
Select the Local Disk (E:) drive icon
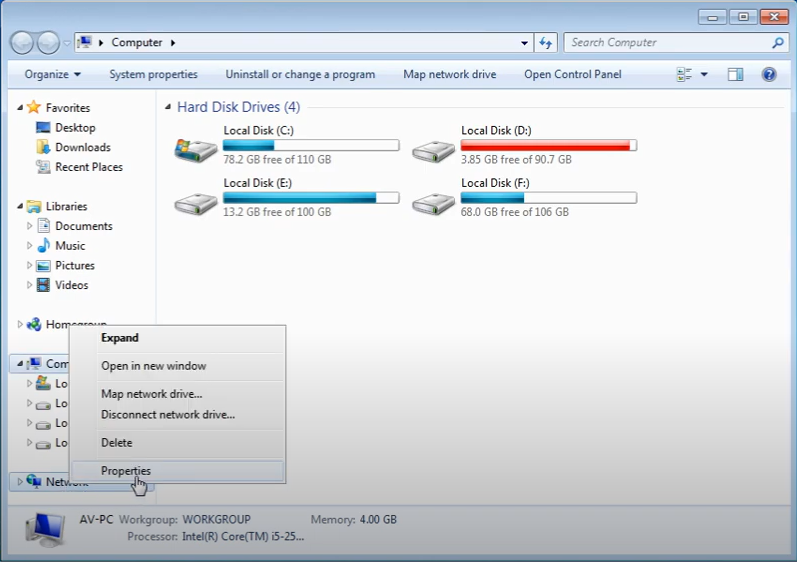click(195, 203)
